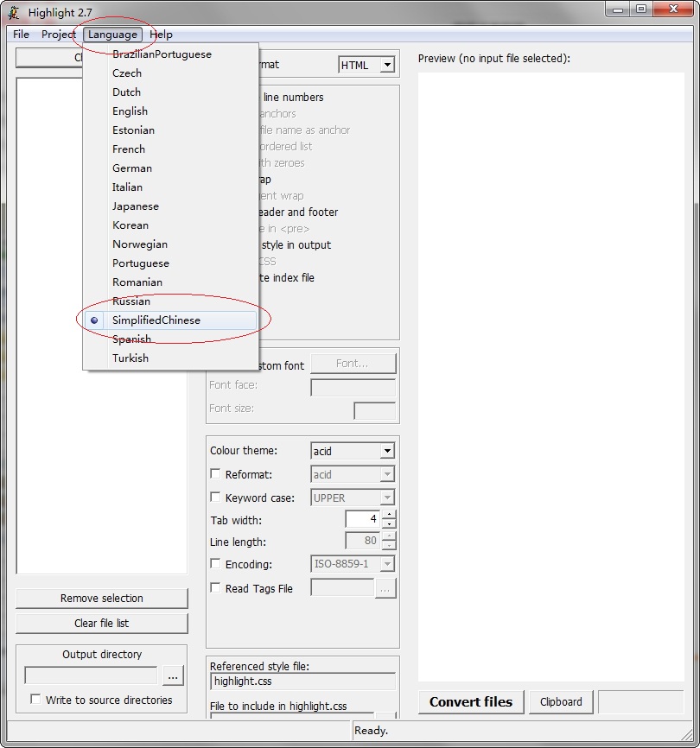The width and height of the screenshot is (700, 748).
Task: Enable the Encoding checkbox
Action: pos(216,564)
